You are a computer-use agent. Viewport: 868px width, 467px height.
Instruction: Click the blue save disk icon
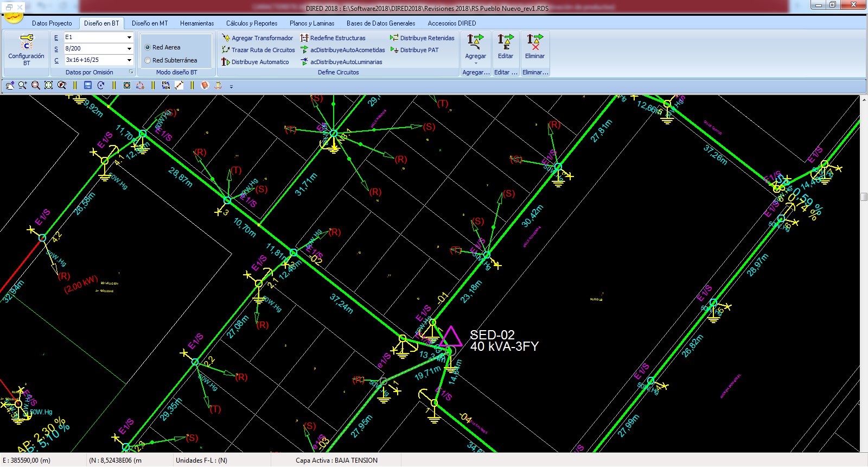pyautogui.click(x=88, y=85)
